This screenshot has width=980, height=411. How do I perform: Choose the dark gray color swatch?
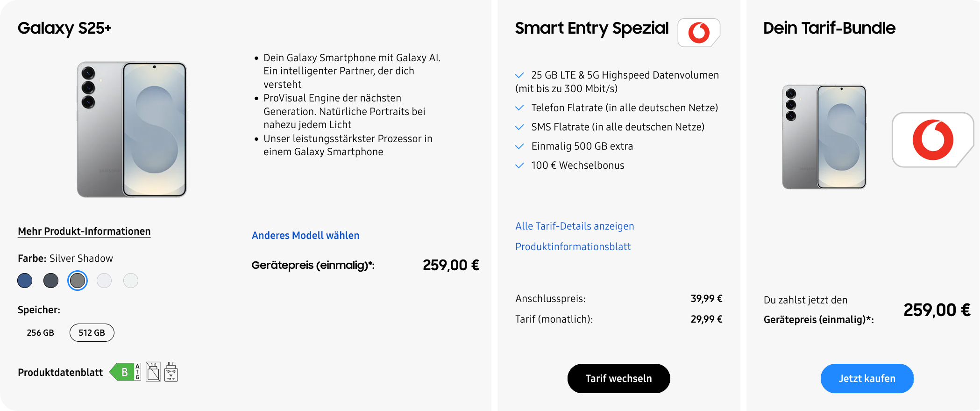coord(51,281)
